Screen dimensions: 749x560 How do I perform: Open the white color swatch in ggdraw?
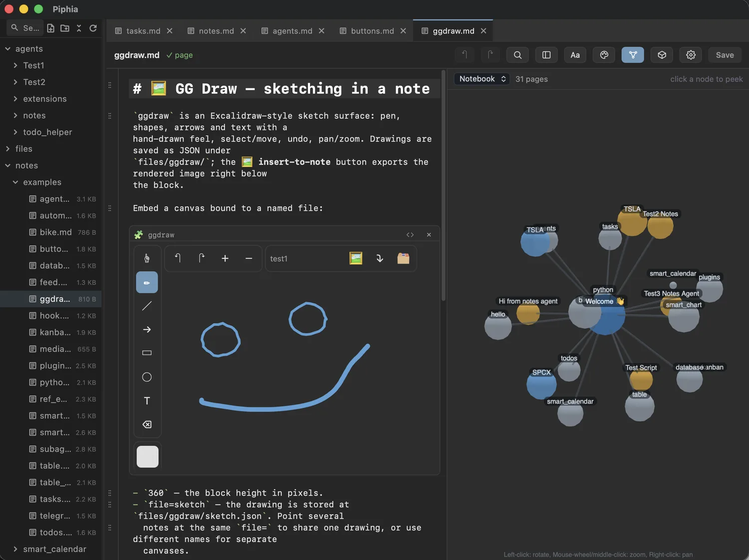147,457
